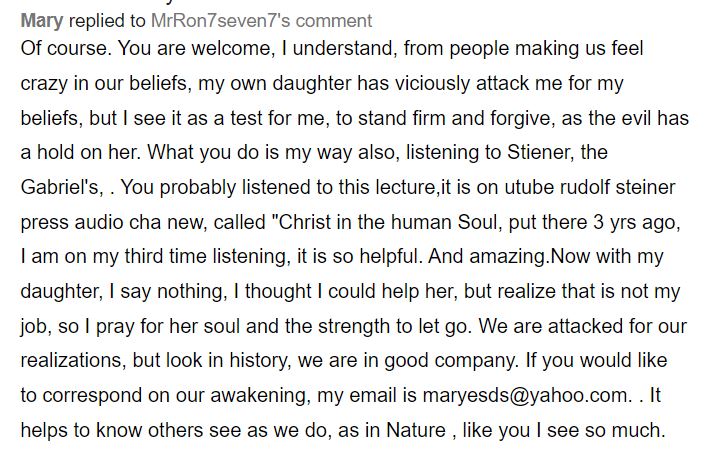Click the word 'Nature' in the last line

point(416,430)
